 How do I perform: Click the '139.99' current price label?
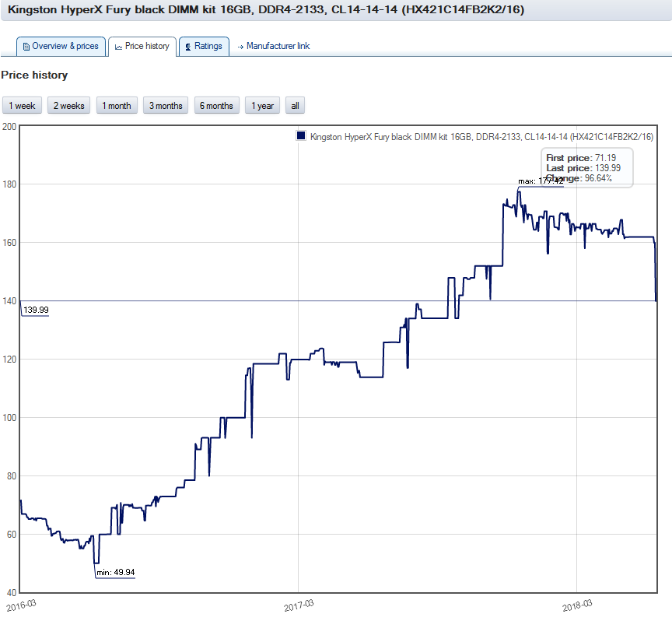(x=36, y=310)
